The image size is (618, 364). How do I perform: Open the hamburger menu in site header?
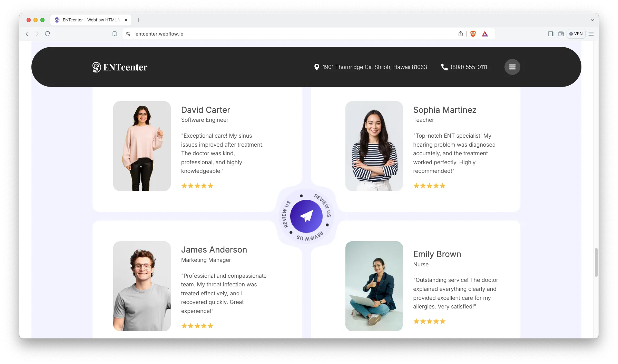[x=512, y=67]
